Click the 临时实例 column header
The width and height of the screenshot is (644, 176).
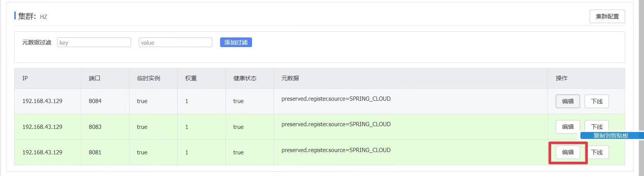148,78
